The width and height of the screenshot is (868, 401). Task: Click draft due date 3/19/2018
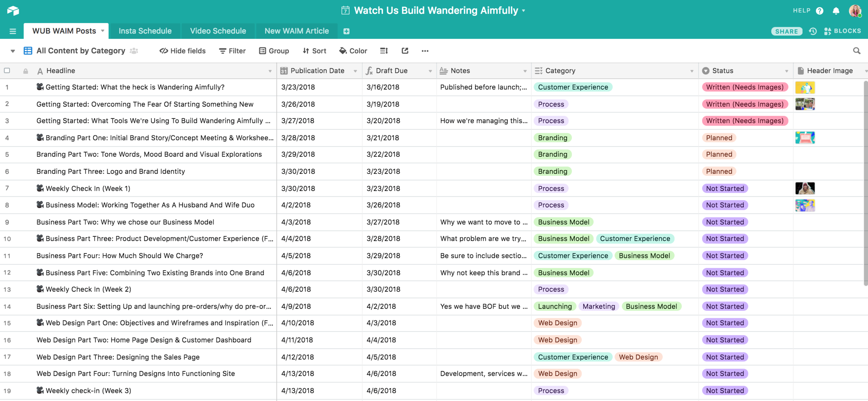click(383, 104)
